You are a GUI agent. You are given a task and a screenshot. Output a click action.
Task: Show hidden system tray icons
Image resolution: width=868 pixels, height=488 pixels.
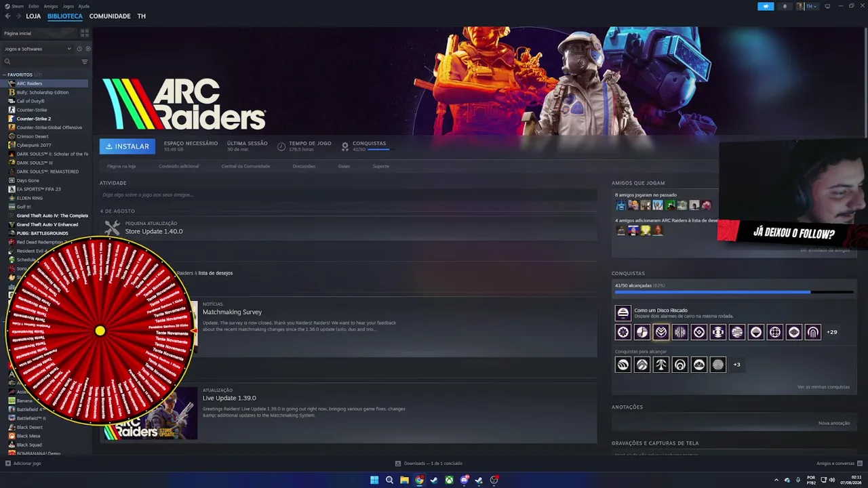[776, 480]
